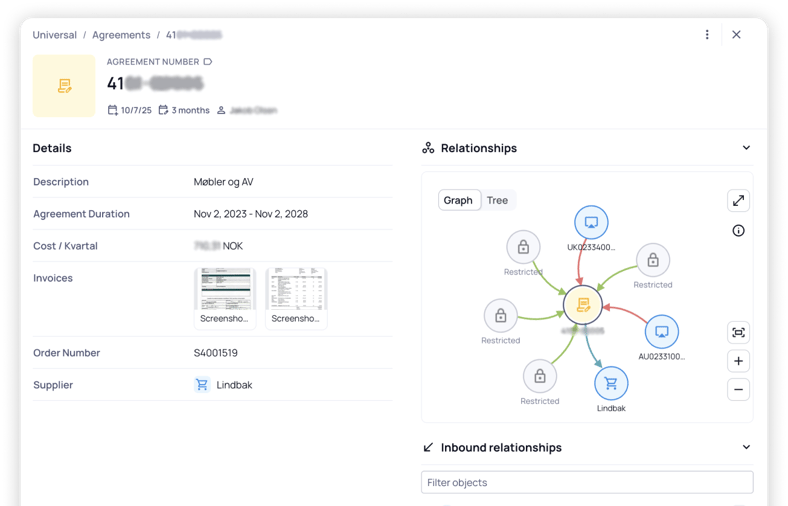Expand the relationship graph to fullscreen
The image size is (788, 506).
click(x=738, y=201)
